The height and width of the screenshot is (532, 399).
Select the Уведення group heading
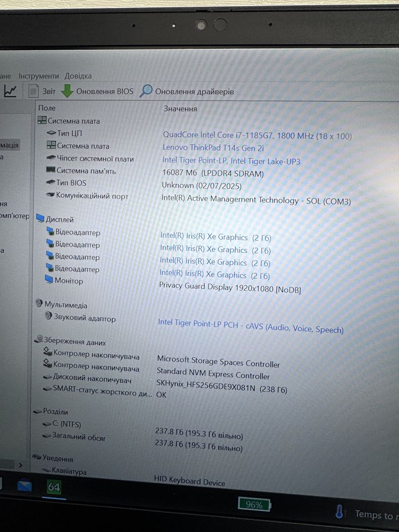point(57,459)
